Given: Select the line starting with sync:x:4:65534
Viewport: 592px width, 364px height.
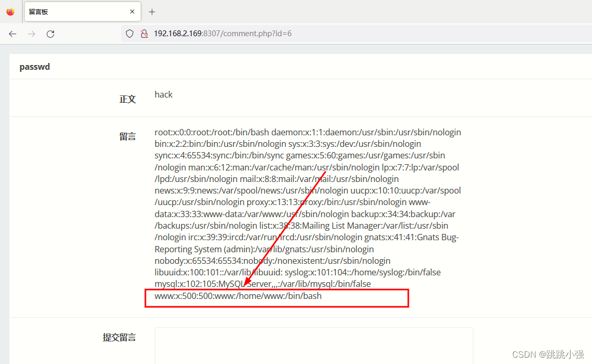Looking at the screenshot, I should 300,155.
